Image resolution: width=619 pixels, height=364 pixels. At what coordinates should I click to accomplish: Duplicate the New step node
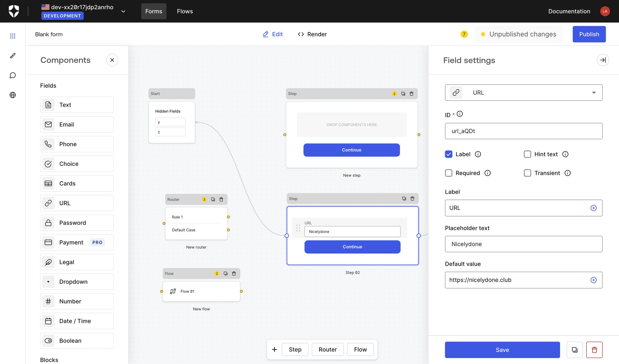point(403,94)
